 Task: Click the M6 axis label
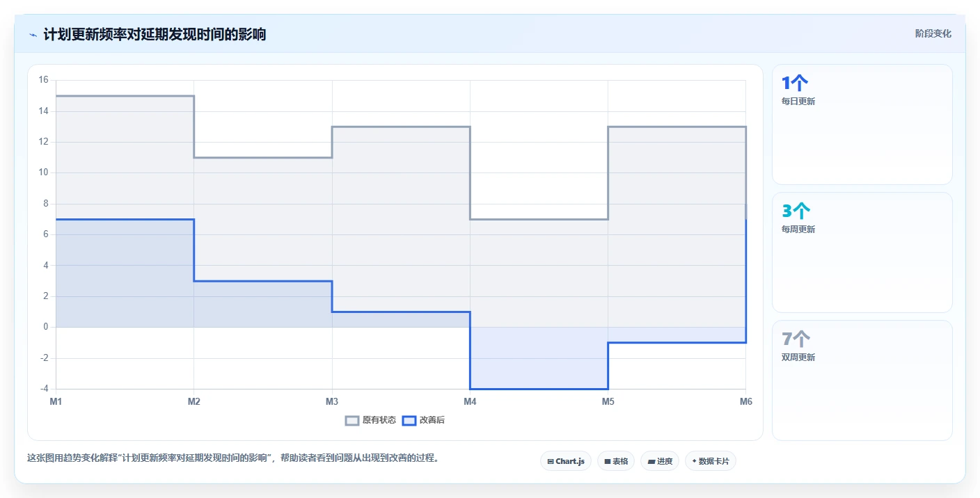tap(745, 401)
